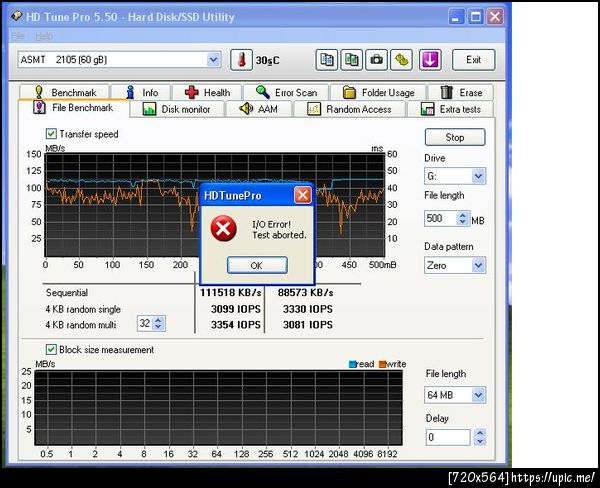
Task: Minimize the HD Tune Pro window
Action: click(456, 16)
